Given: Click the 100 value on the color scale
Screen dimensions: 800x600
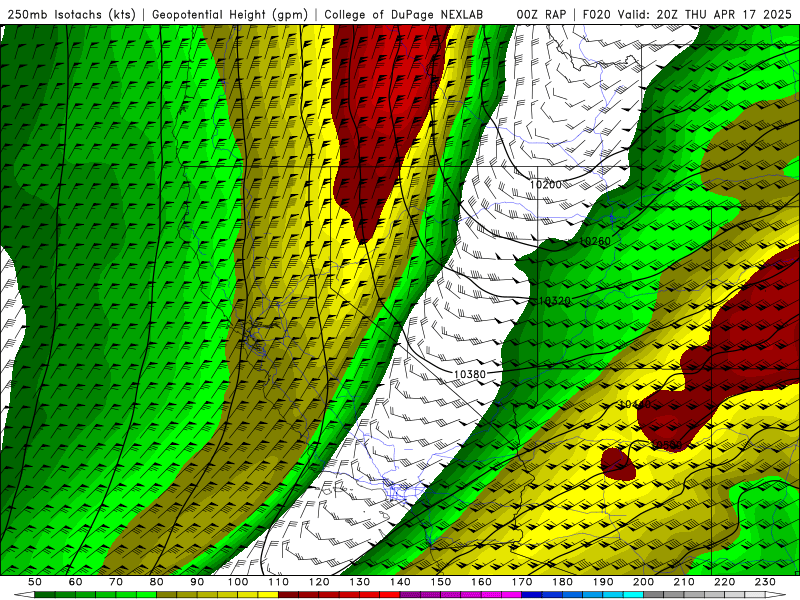Looking at the screenshot, I should (x=238, y=582).
